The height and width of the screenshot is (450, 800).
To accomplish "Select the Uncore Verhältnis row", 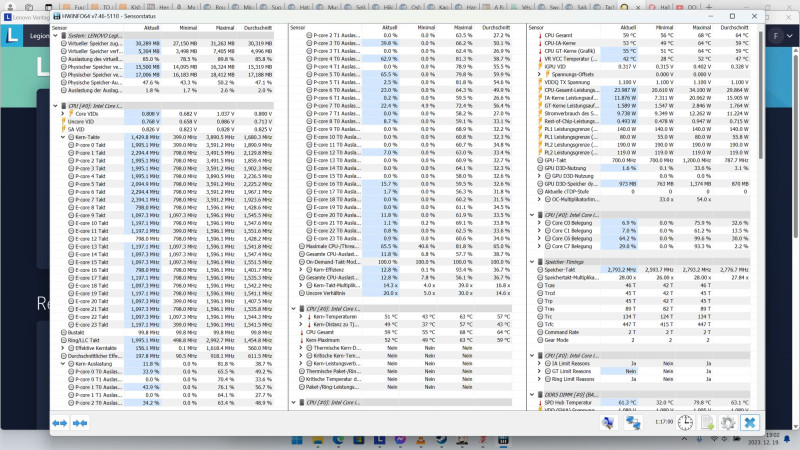I will pos(407,293).
